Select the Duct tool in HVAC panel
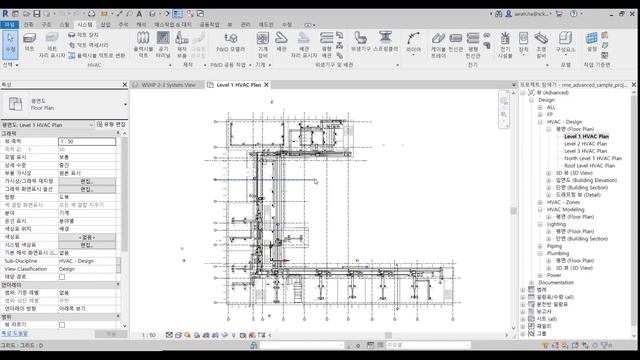 tap(29, 42)
